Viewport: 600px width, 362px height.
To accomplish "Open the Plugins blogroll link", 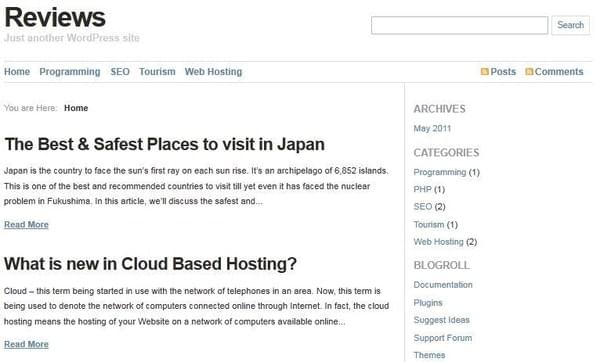I will [428, 303].
